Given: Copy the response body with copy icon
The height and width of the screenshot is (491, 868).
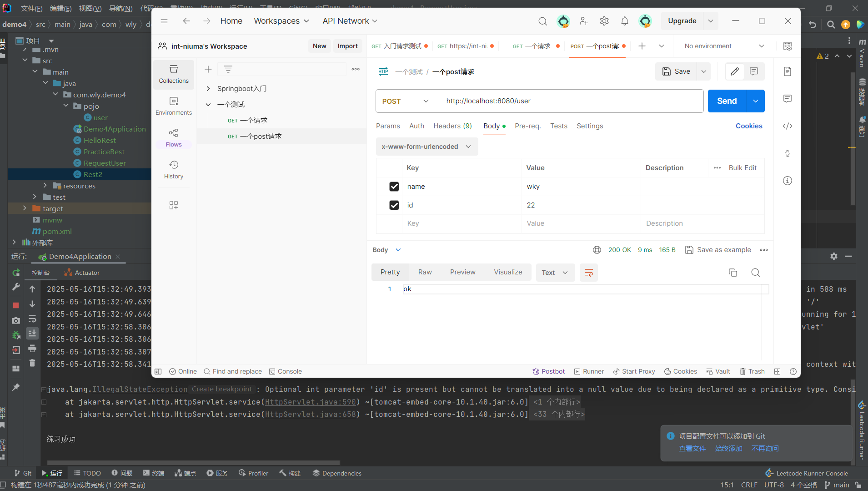Looking at the screenshot, I should 733,273.
